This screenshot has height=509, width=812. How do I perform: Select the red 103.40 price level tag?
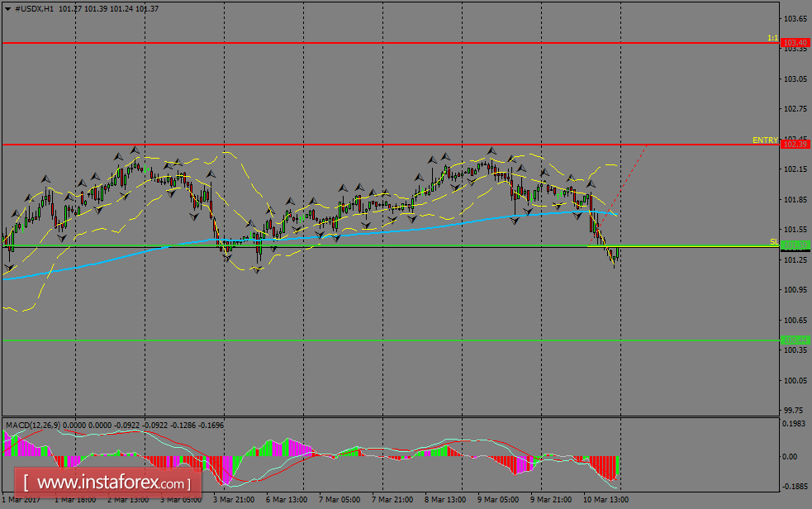click(x=795, y=42)
